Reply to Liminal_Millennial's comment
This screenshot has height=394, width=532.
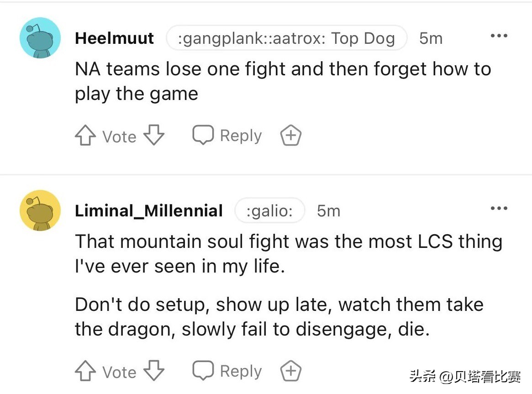pos(241,370)
